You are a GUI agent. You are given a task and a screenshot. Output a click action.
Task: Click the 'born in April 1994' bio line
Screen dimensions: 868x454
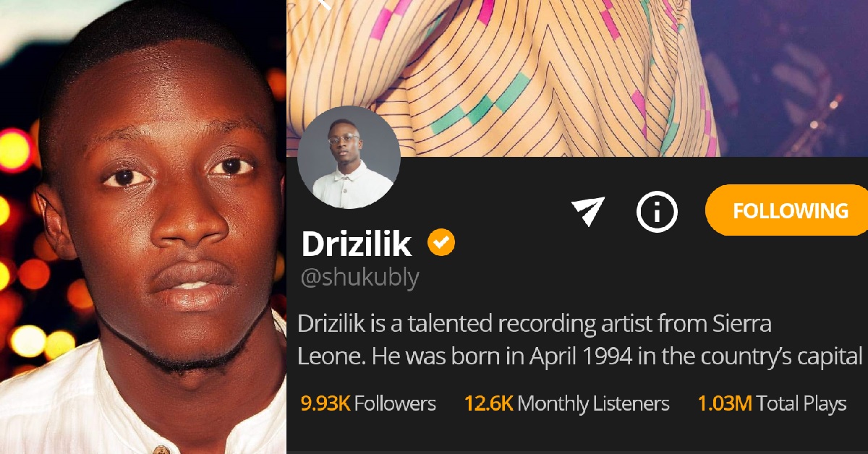pyautogui.click(x=582, y=356)
